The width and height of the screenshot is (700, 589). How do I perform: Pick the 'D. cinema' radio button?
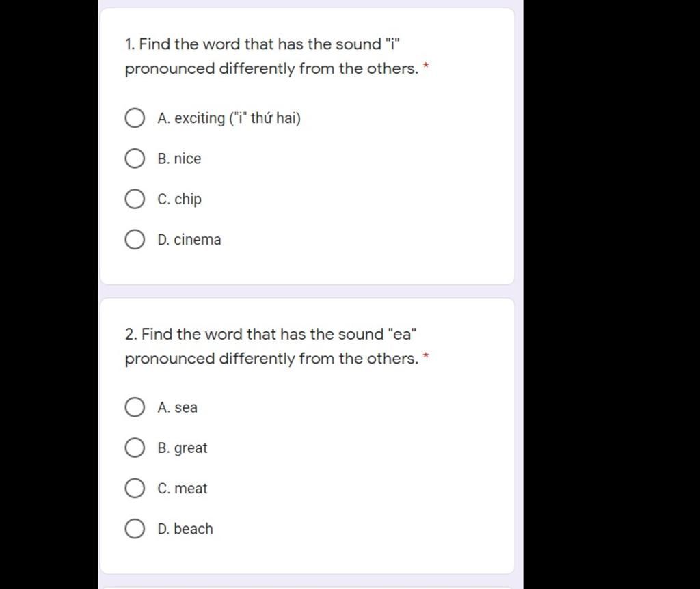click(x=135, y=240)
